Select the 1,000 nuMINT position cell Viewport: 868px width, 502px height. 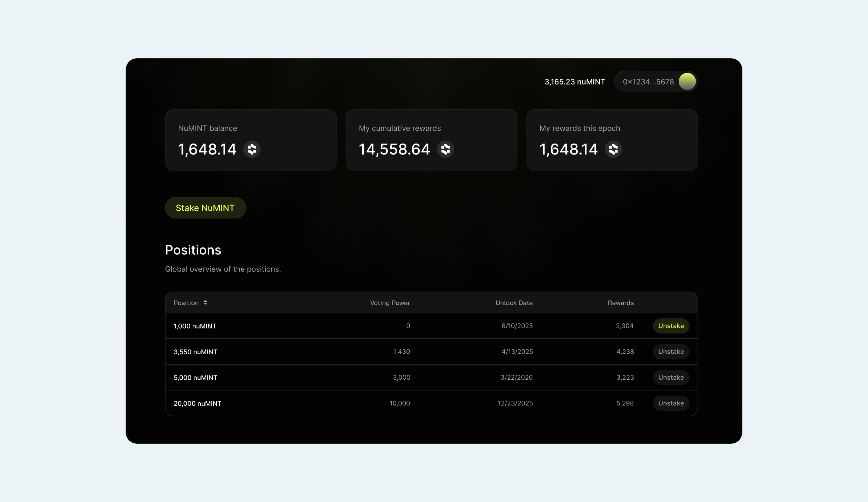click(x=195, y=326)
